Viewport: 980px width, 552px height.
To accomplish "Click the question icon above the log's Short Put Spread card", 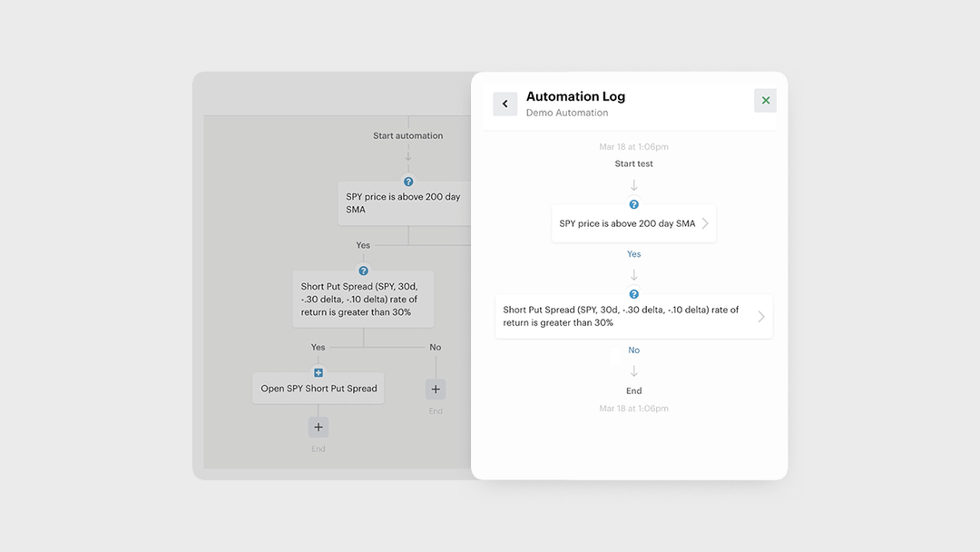I will pyautogui.click(x=634, y=294).
